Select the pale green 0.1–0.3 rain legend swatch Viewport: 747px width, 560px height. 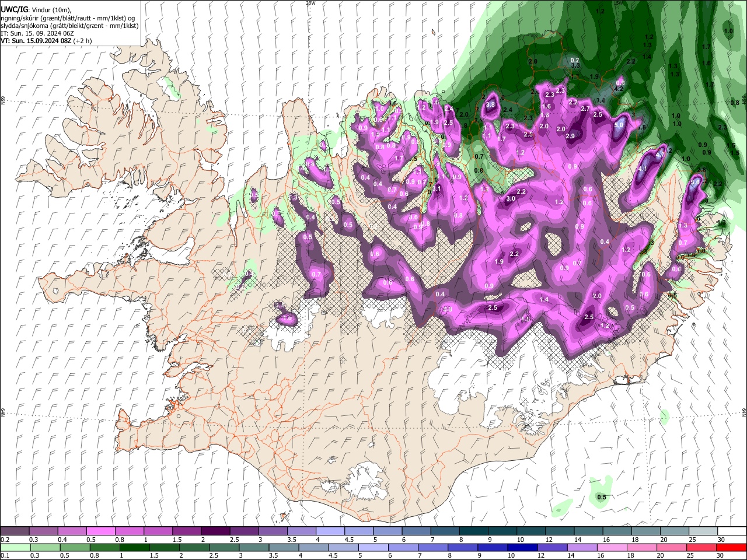click(15, 548)
